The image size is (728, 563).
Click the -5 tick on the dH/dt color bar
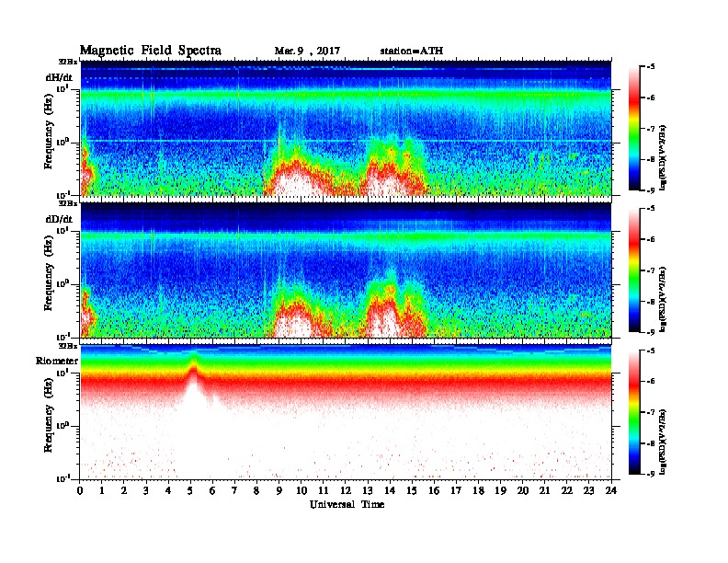coord(651,67)
